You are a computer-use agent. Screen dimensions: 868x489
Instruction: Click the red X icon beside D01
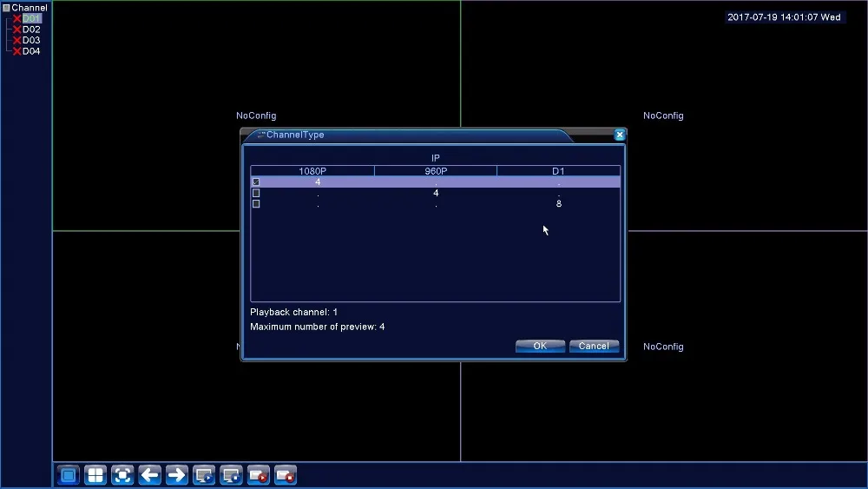click(17, 19)
